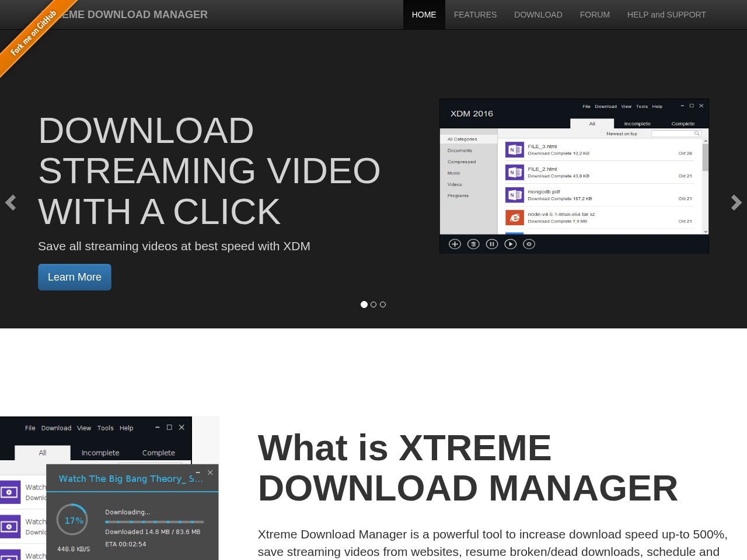
Task: Click the magnifier icon in the XDM search bar
Action: pyautogui.click(x=697, y=133)
